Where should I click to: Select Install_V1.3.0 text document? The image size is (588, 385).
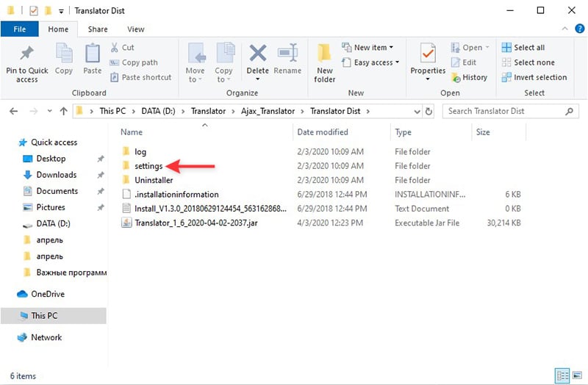[210, 209]
